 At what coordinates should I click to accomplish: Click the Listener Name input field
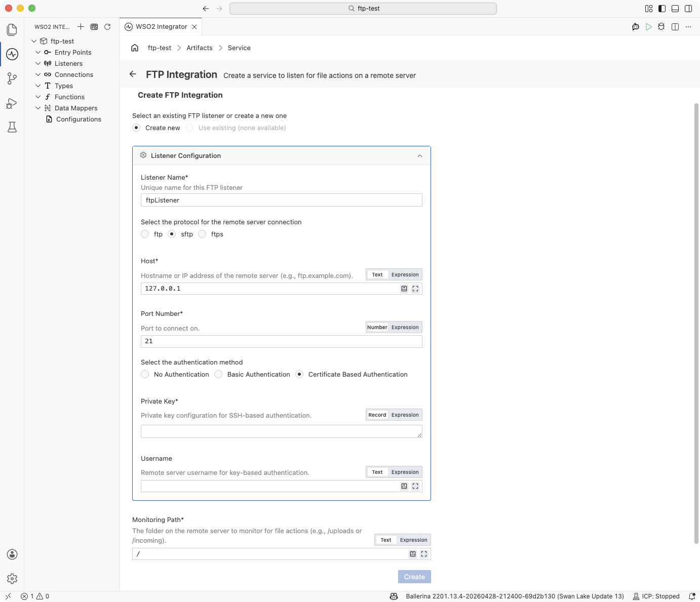(282, 200)
